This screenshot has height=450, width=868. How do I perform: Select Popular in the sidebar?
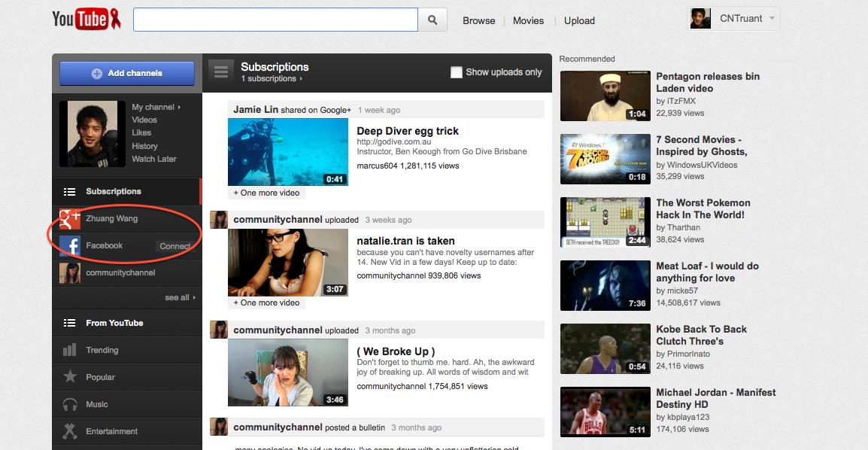(x=127, y=377)
